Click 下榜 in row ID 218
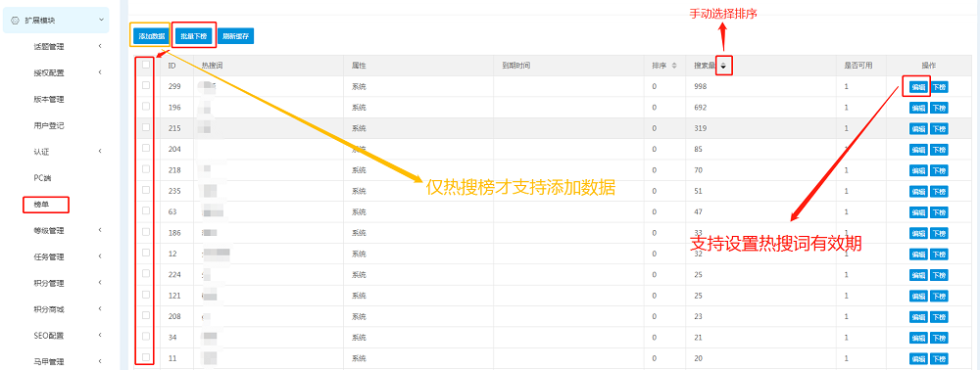Image resolution: width=980 pixels, height=370 pixels. pos(939,170)
